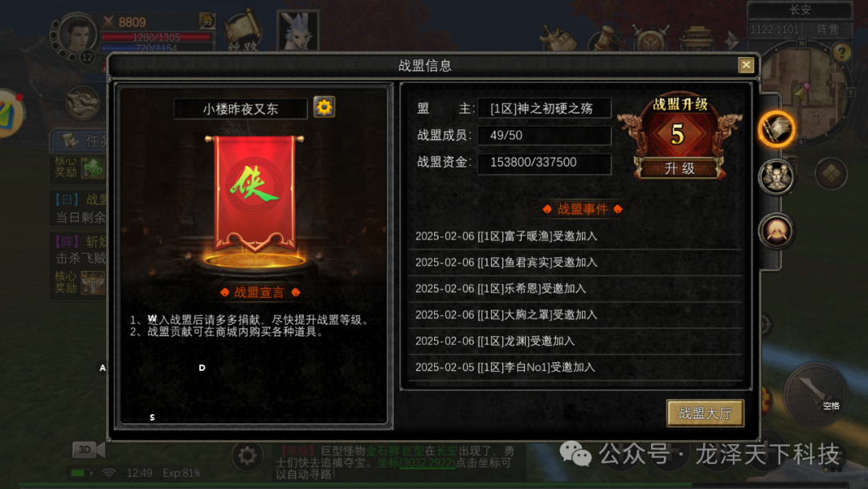Open alliance name settings gear icon
The image size is (868, 489).
coord(324,107)
